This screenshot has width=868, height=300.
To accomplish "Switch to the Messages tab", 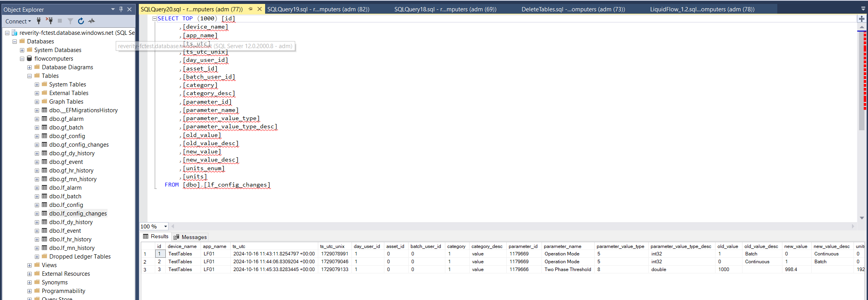I will coord(190,237).
